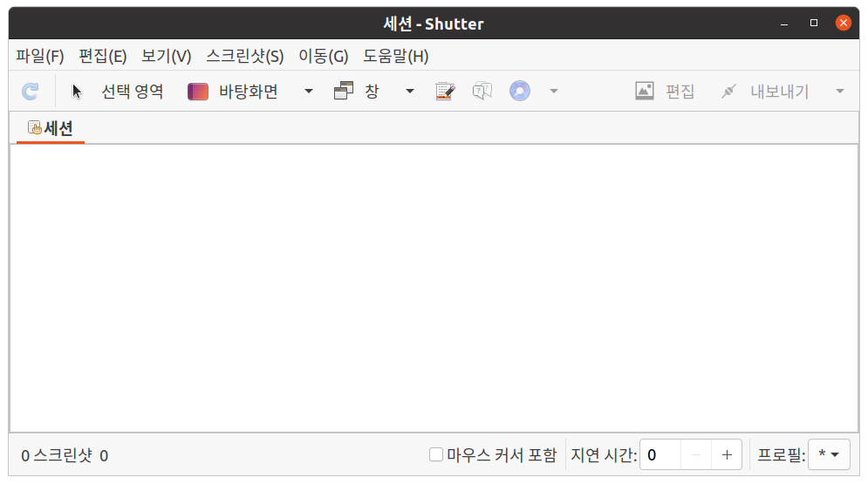This screenshot has width=868, height=484.
Task: Open the 스크린샷(S) menu
Action: (x=244, y=56)
